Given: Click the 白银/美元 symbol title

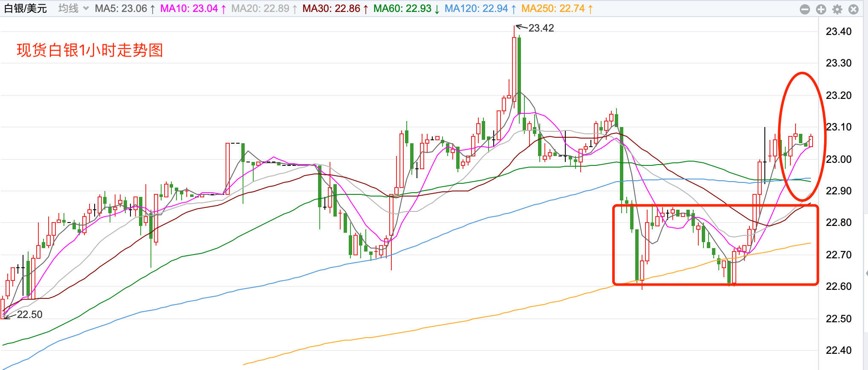Looking at the screenshot, I should (x=26, y=9).
